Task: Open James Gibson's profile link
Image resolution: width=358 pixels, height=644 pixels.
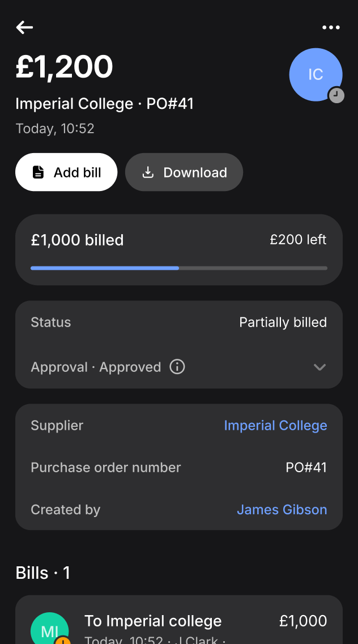Action: [x=282, y=510]
